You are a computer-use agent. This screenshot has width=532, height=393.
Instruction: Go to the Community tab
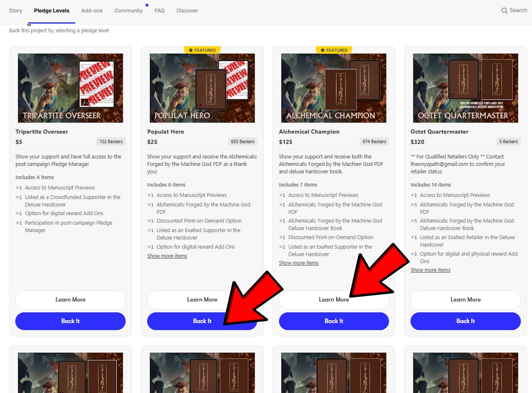point(129,11)
